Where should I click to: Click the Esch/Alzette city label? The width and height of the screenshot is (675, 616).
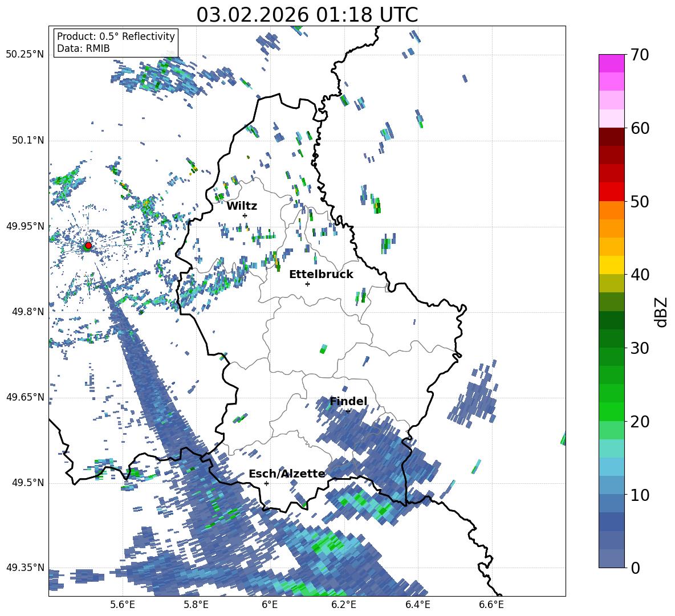click(x=287, y=474)
